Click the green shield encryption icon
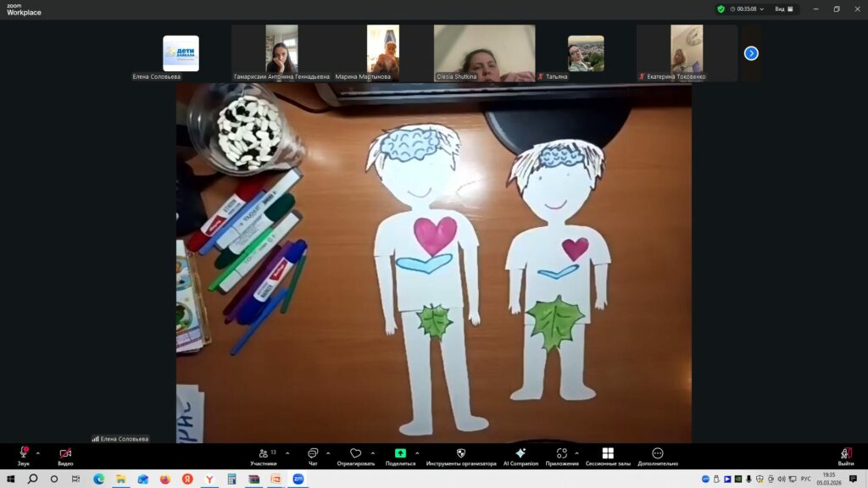Viewport: 868px width, 488px height. pyautogui.click(x=721, y=9)
